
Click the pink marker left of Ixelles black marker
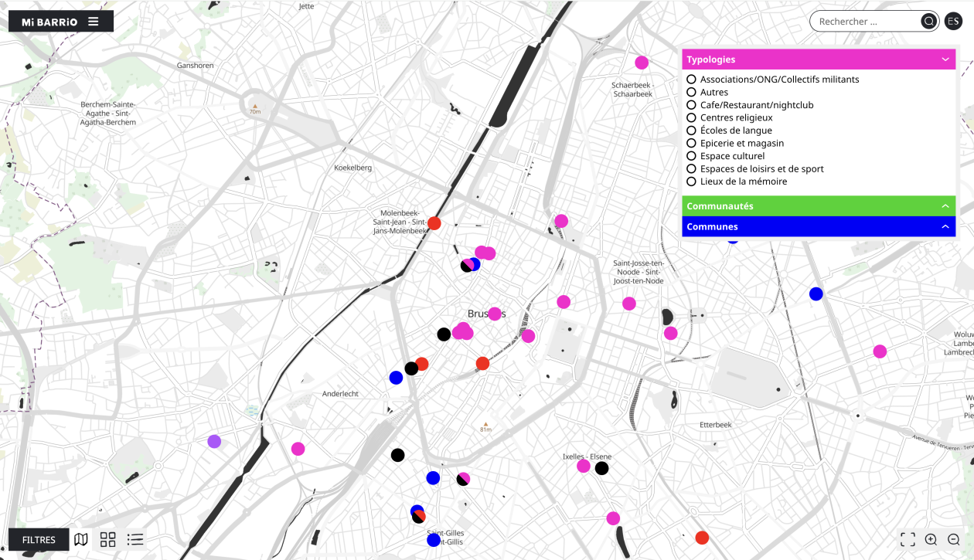pyautogui.click(x=584, y=466)
